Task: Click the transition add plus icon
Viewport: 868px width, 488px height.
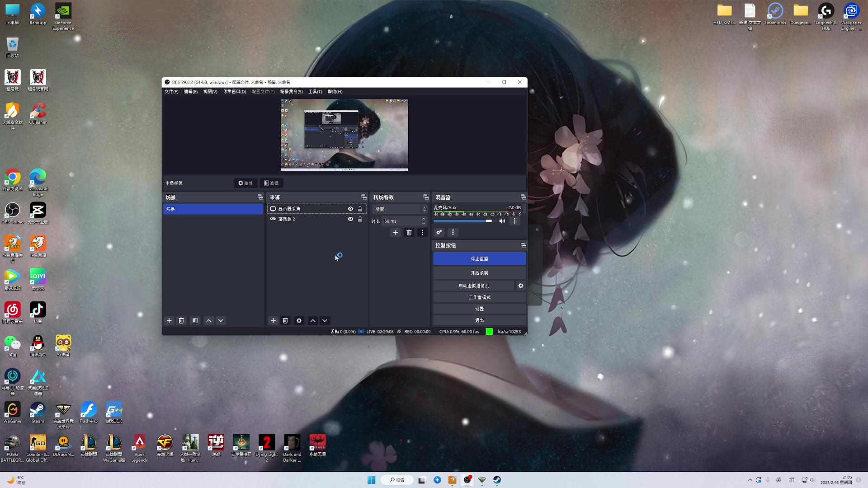Action: coord(395,232)
